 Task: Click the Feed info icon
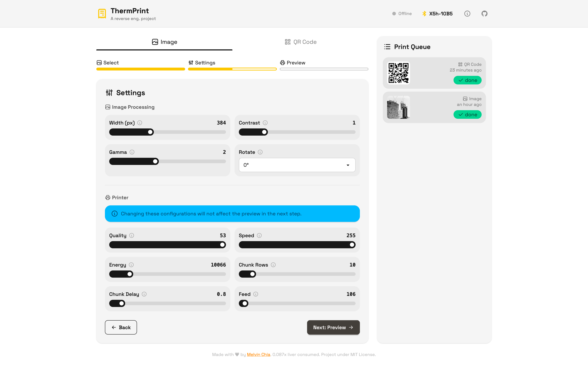[x=256, y=294]
